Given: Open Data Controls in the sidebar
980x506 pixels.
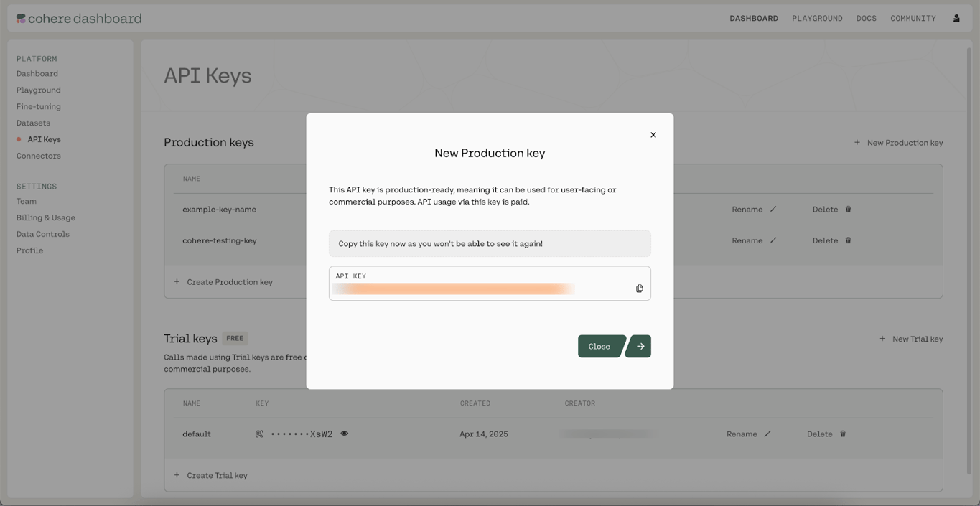Looking at the screenshot, I should [x=43, y=235].
